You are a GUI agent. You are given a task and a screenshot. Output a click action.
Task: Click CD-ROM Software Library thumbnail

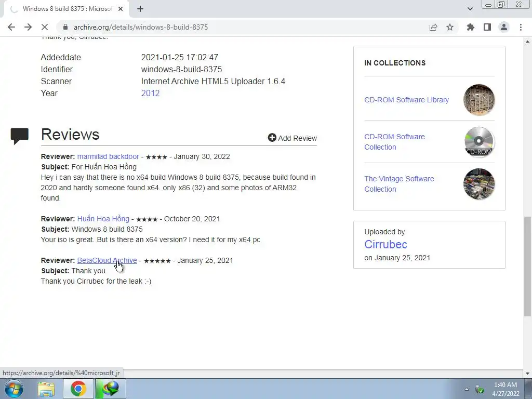click(x=479, y=100)
